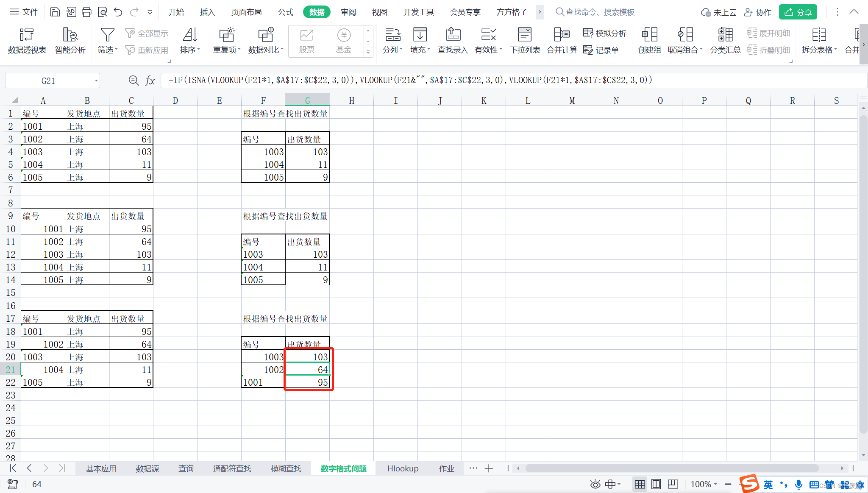Click the 协作 collaborate button
The width and height of the screenshot is (868, 493).
758,12
